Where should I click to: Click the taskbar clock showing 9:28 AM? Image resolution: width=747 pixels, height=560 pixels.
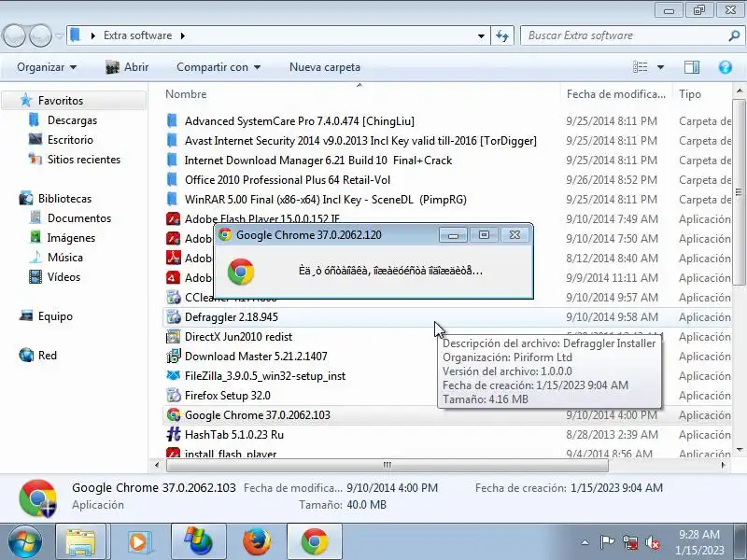(698, 542)
